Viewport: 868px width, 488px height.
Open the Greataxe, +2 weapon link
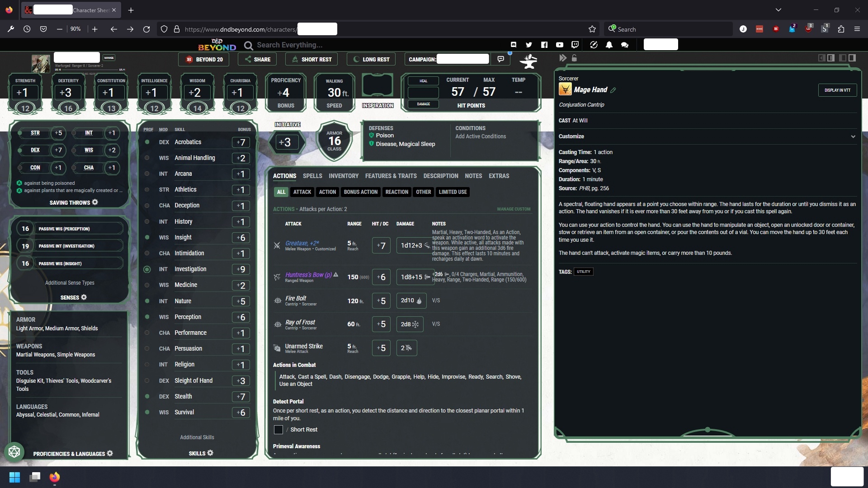click(x=302, y=243)
